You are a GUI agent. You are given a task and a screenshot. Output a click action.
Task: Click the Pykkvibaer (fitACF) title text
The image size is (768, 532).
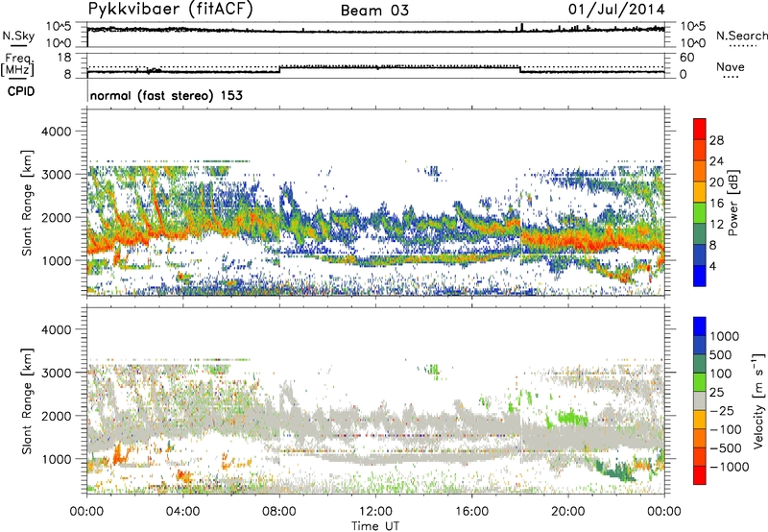[x=171, y=10]
